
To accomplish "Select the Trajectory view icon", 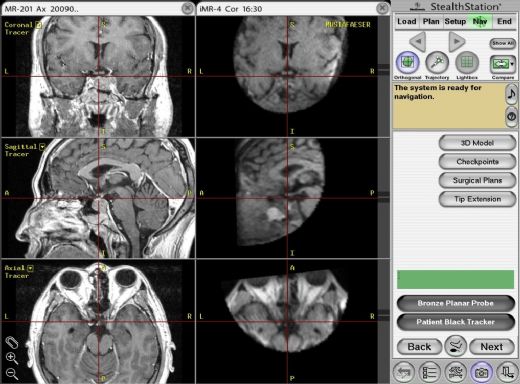I will coord(437,63).
